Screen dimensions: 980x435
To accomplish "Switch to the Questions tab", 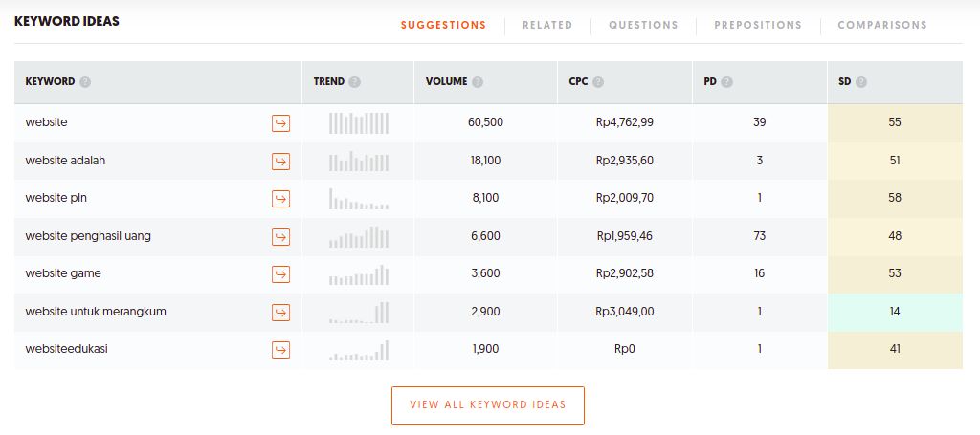I will point(643,25).
